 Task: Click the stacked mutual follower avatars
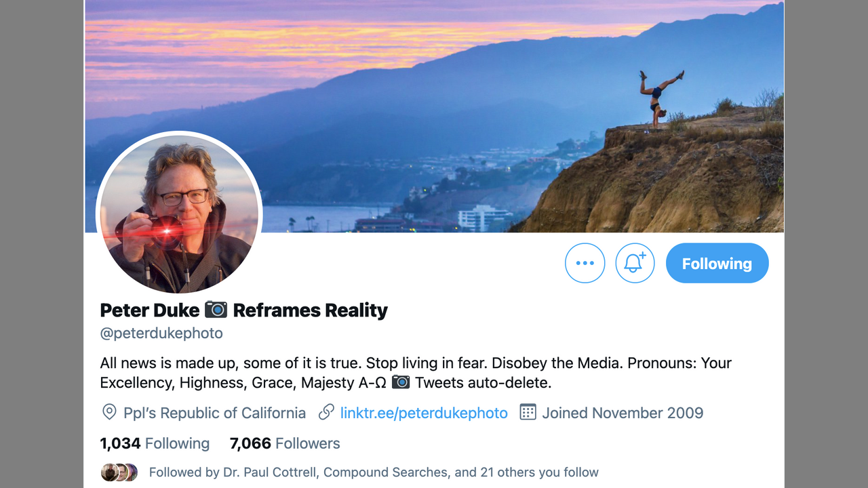click(119, 472)
